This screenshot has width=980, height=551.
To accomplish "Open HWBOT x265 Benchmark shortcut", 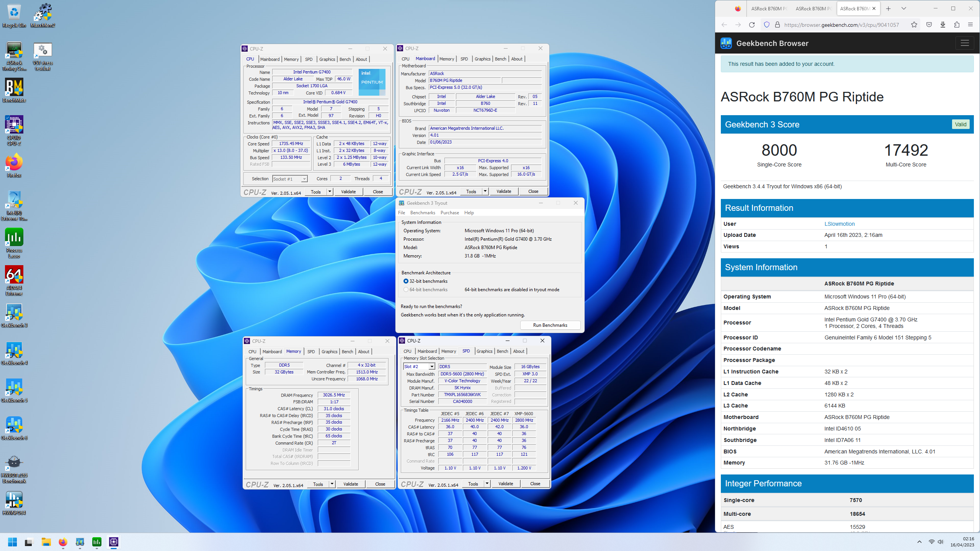I will coord(14,468).
